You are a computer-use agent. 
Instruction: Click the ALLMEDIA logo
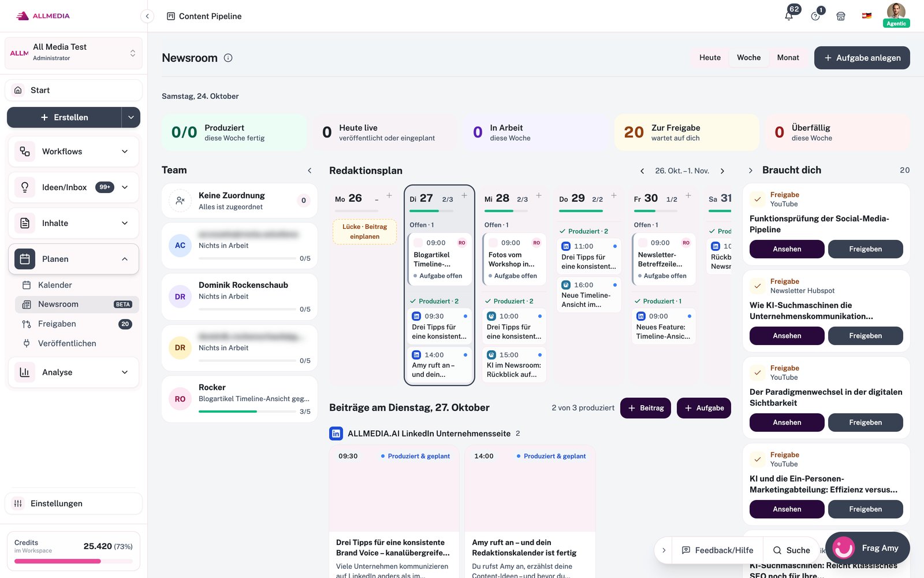[43, 16]
